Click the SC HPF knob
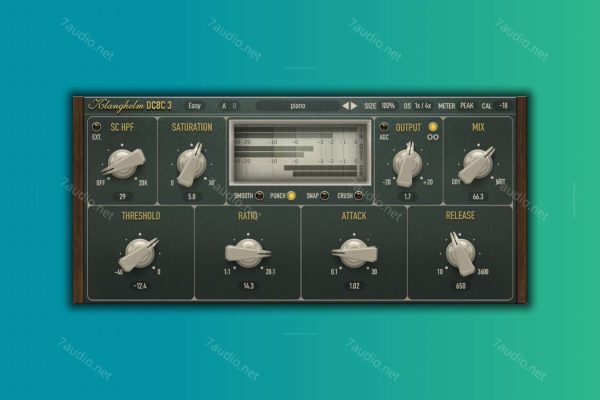This screenshot has height=400, width=600. click(123, 164)
